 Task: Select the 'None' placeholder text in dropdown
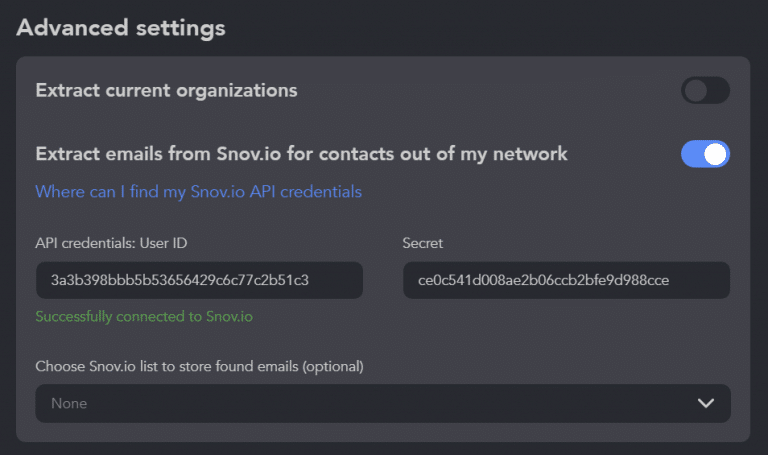(x=69, y=404)
